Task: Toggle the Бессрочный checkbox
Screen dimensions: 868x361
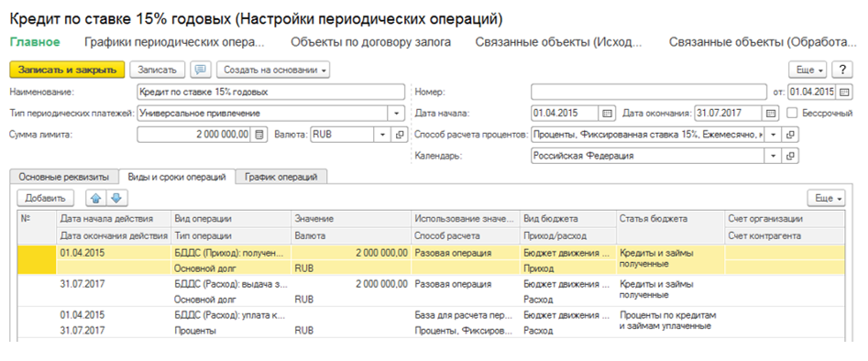Action: tap(792, 114)
